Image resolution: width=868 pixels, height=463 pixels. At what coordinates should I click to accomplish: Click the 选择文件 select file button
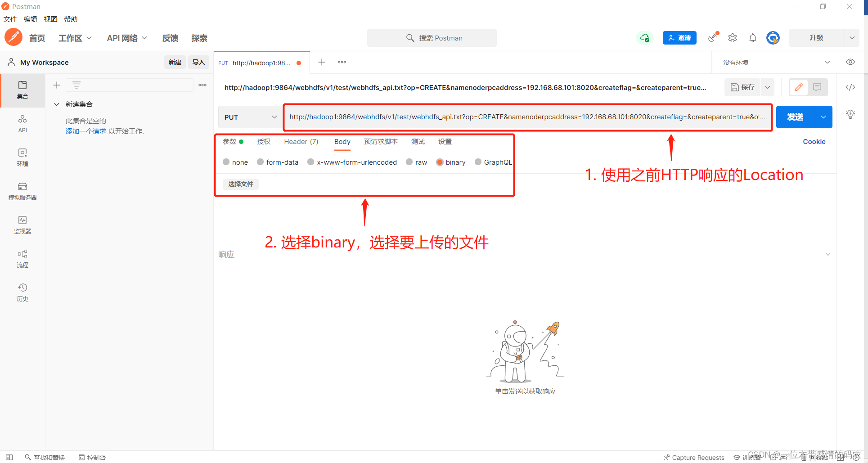click(x=240, y=184)
